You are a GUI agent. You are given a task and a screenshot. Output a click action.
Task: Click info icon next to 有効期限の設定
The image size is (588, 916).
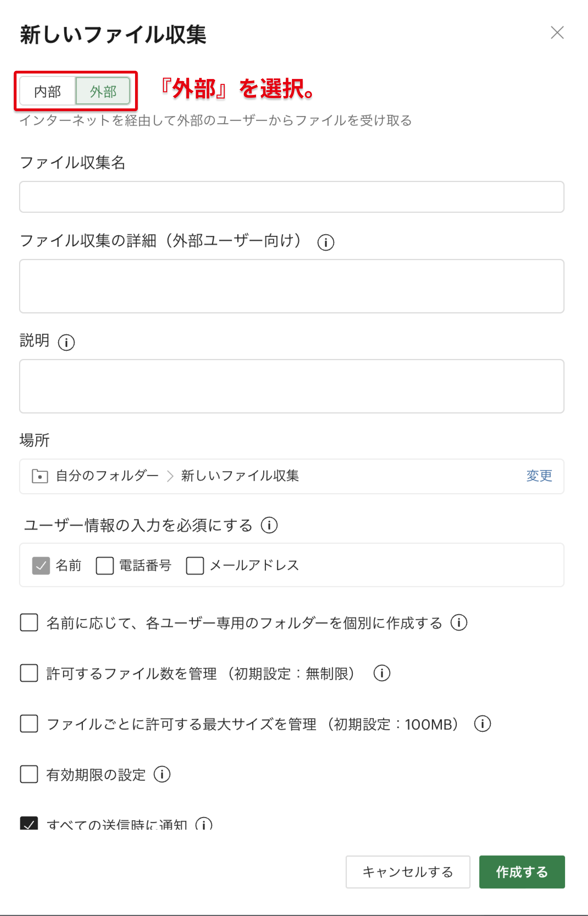pyautogui.click(x=162, y=774)
